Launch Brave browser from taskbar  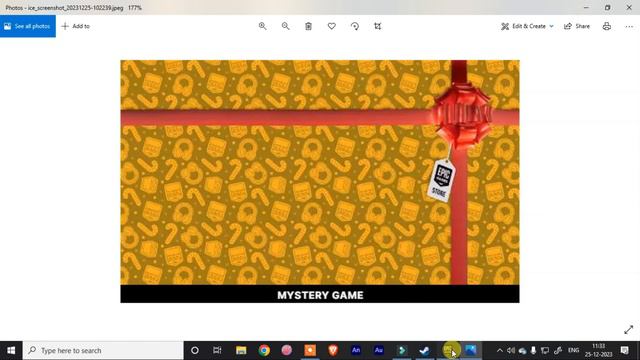point(333,350)
